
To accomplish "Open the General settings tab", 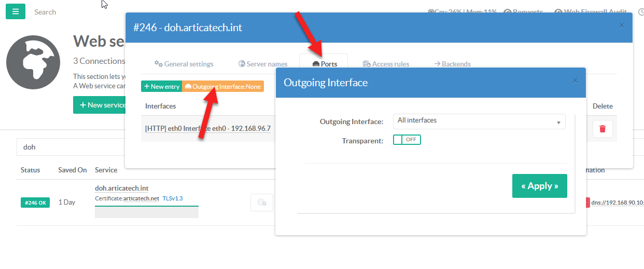I will click(184, 64).
